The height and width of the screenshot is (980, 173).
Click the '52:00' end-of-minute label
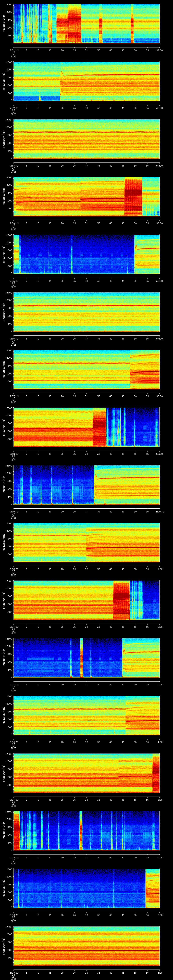click(x=159, y=50)
